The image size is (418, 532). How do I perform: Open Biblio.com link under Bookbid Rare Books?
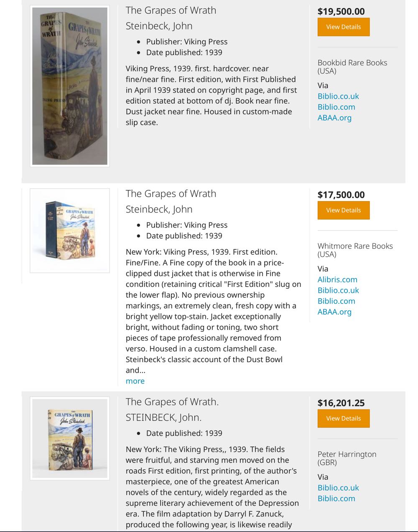coord(336,107)
